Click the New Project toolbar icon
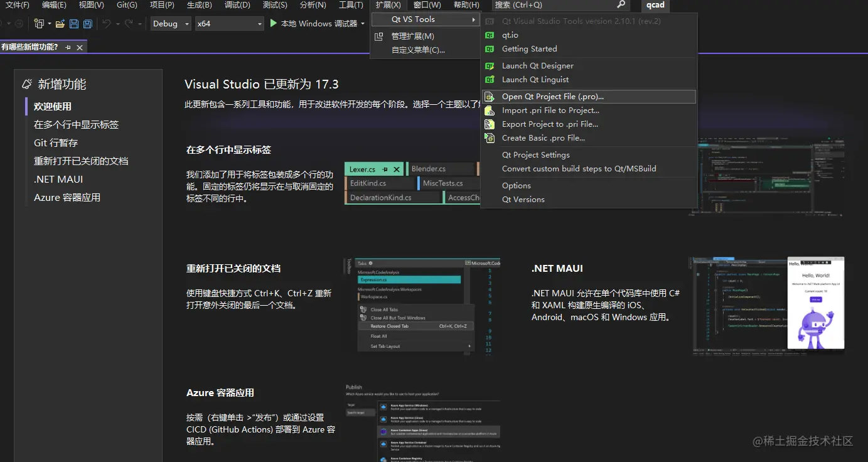Image resolution: width=868 pixels, height=462 pixels. (x=38, y=24)
